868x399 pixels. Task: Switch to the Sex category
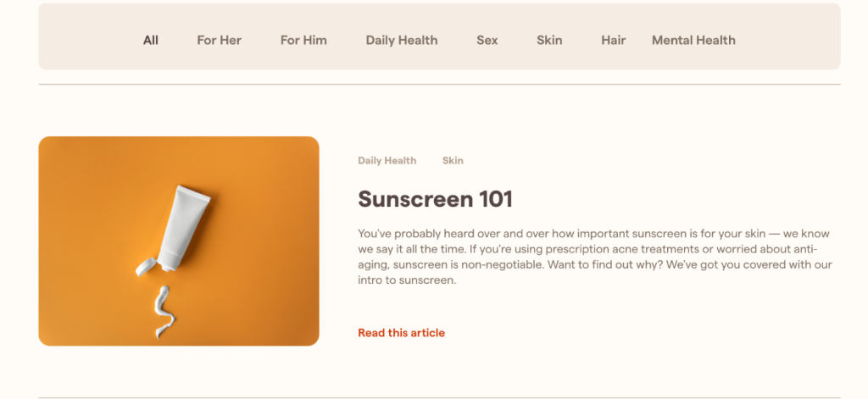pyautogui.click(x=487, y=41)
